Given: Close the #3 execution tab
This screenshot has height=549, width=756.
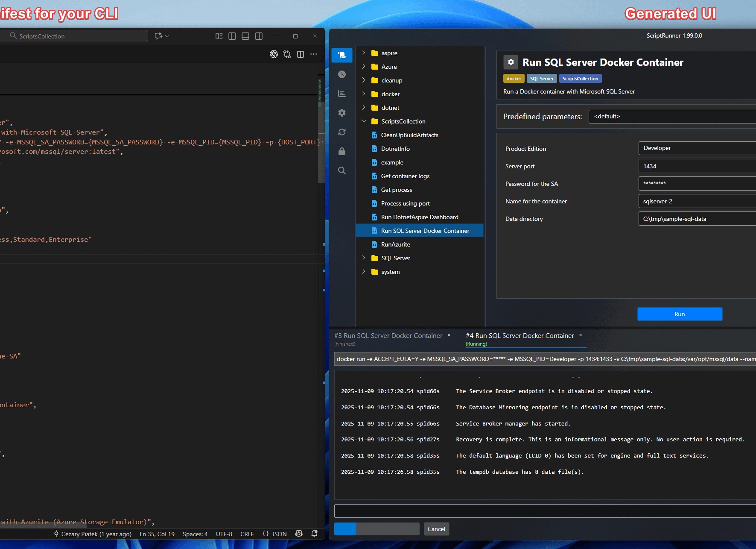Looking at the screenshot, I should click(449, 335).
